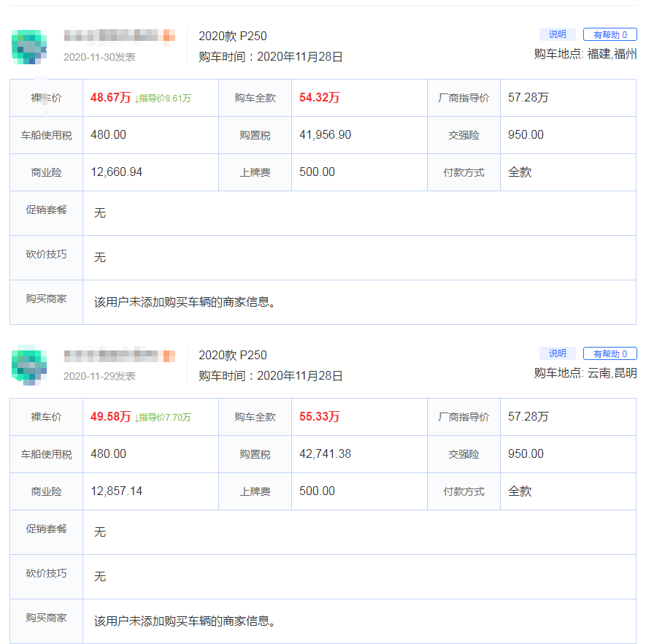Click 购买商家 message in Kunming record
Viewport: 646px width, 644px height.
point(185,621)
